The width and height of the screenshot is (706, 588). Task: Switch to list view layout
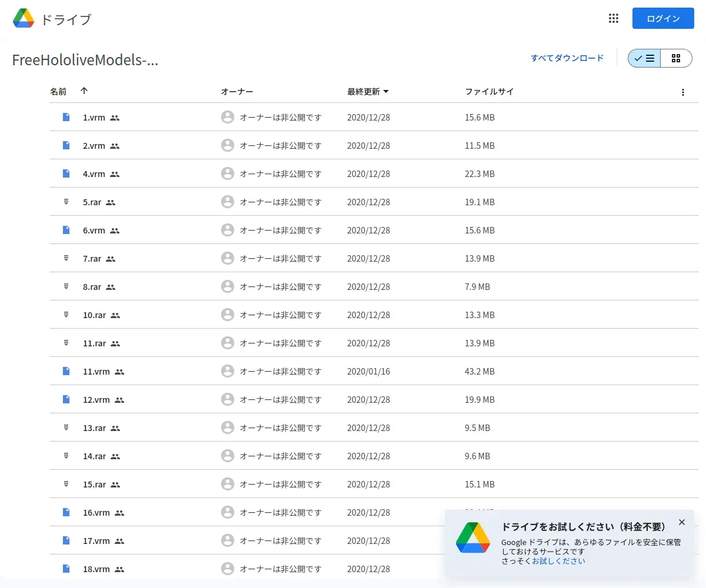pos(644,58)
